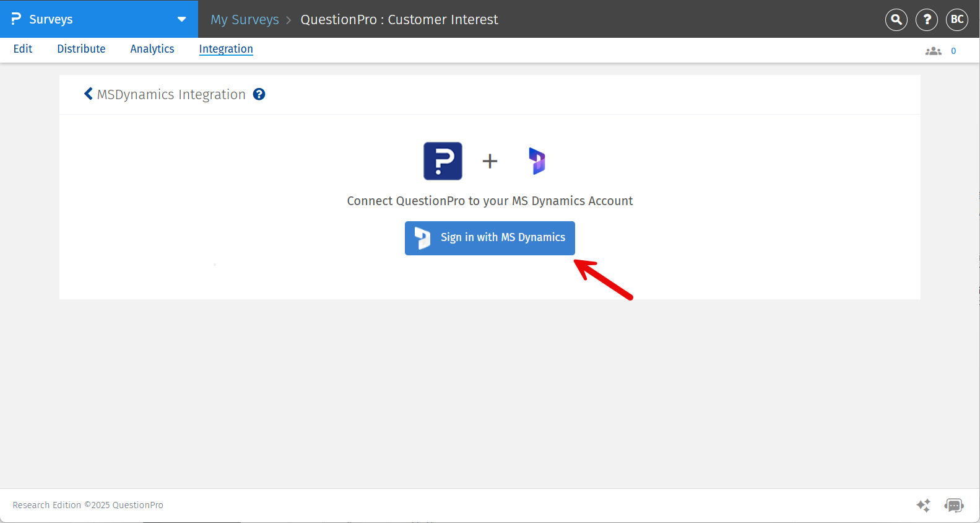Screen dimensions: 980x523
Task: Click the Surveys product label
Action: pyautogui.click(x=51, y=19)
